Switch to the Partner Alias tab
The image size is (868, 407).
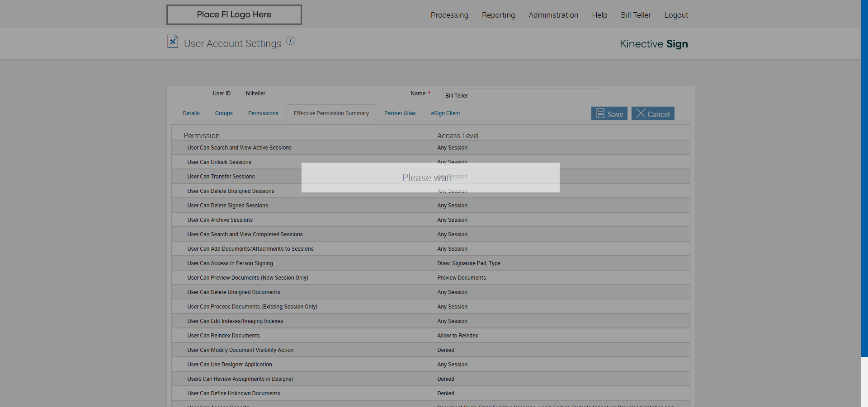(x=400, y=113)
